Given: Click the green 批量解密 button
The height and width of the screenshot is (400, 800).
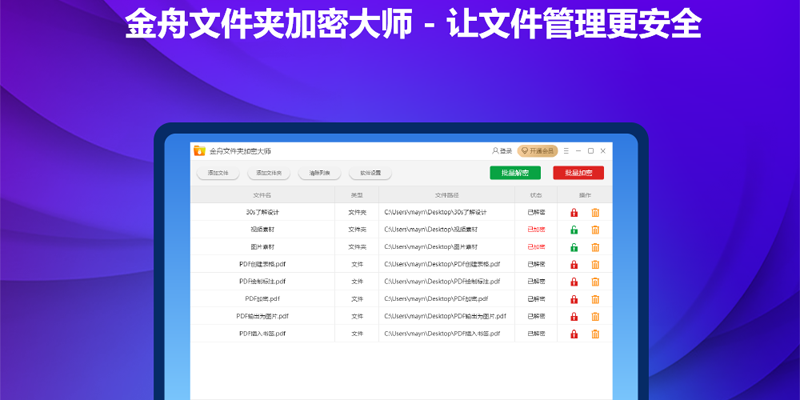Looking at the screenshot, I should coord(515,173).
